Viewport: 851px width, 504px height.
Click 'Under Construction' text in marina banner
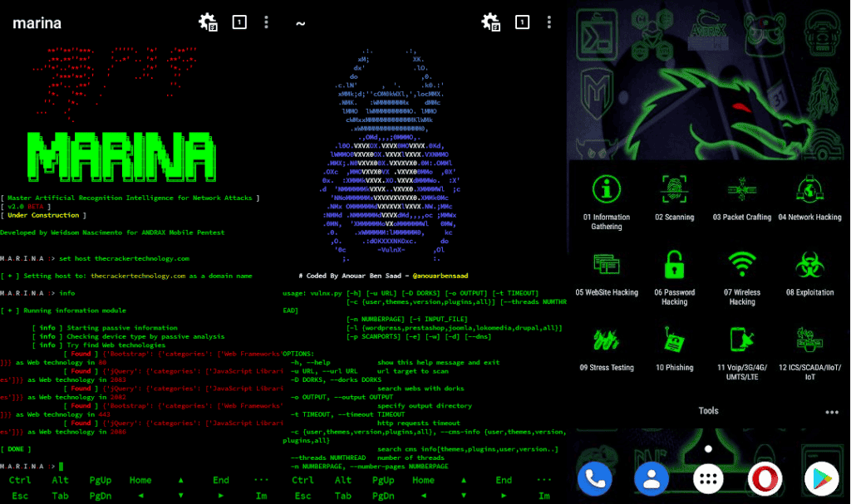(x=43, y=215)
